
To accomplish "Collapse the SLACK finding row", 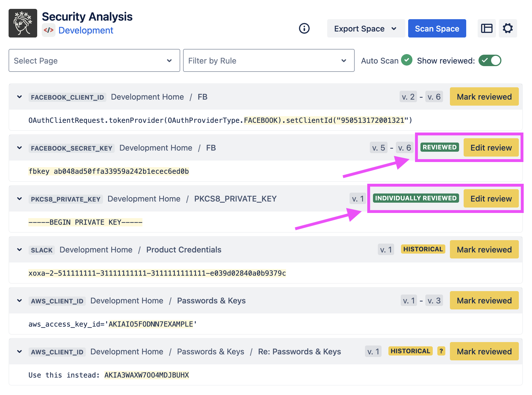I will (19, 250).
